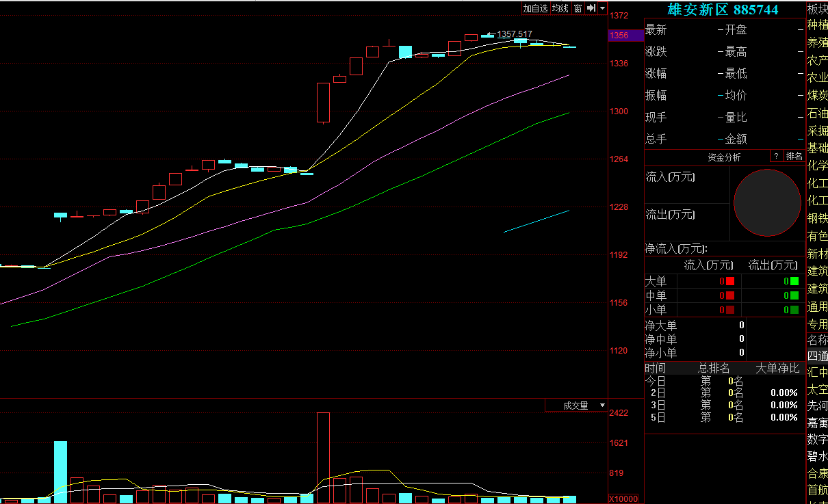Click the tallest hollow volume bar
The width and height of the screenshot is (828, 504).
coord(323,457)
